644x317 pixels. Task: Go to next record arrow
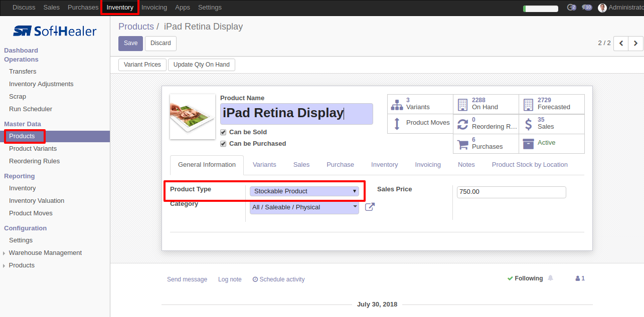point(635,43)
